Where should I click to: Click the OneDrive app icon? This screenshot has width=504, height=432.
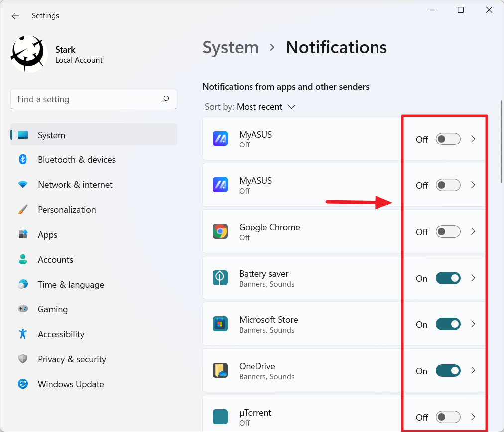pos(220,370)
